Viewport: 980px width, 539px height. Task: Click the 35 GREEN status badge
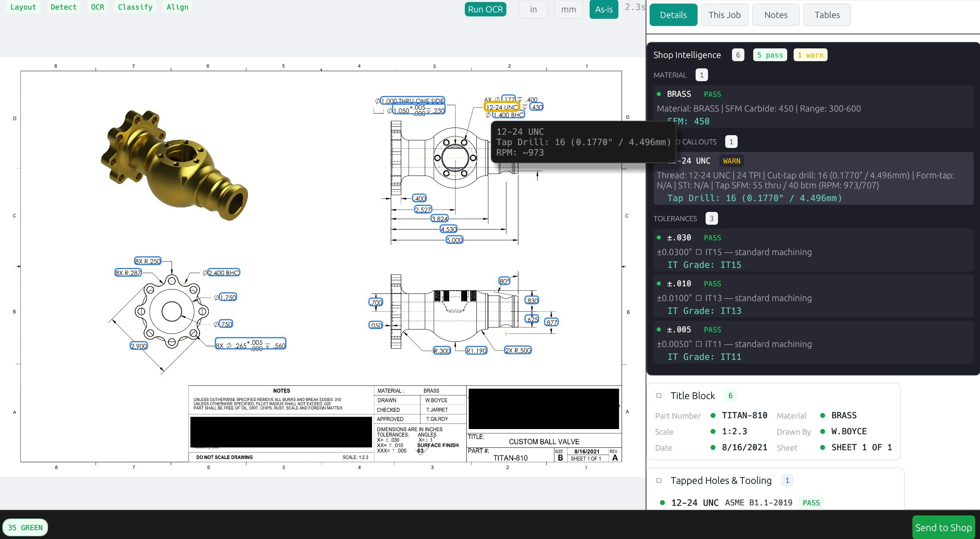pos(25,527)
